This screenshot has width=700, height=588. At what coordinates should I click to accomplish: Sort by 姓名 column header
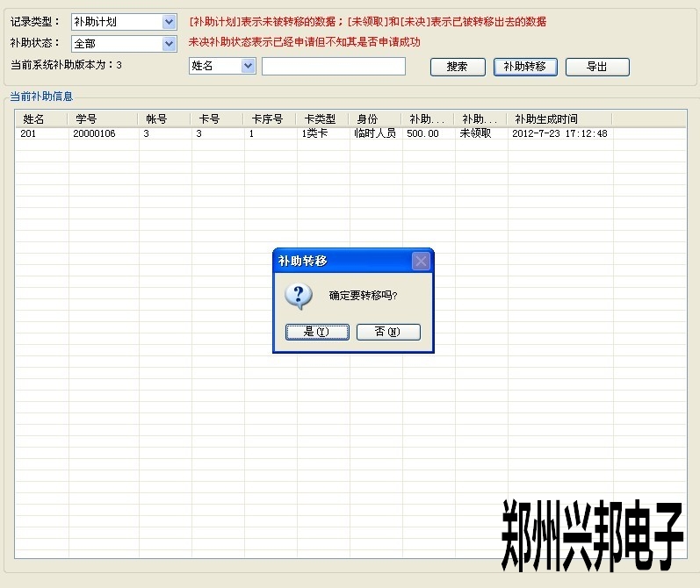[x=41, y=119]
